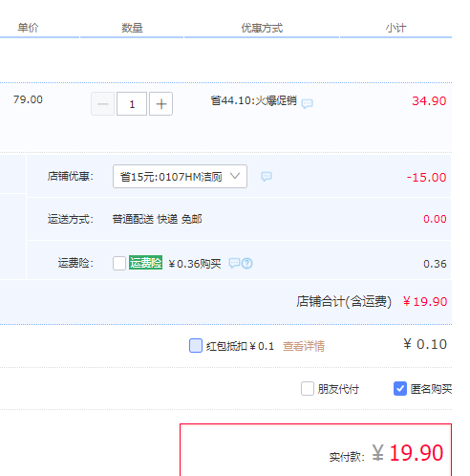Viewport: 470px width, 476px height.
Task: Increase quantity with the plus button
Action: coord(161,104)
